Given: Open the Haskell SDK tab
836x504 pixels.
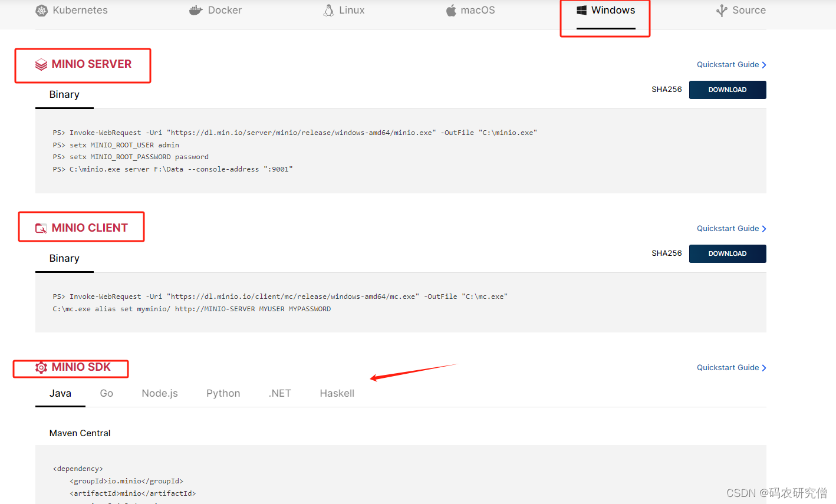Looking at the screenshot, I should pyautogui.click(x=337, y=394).
